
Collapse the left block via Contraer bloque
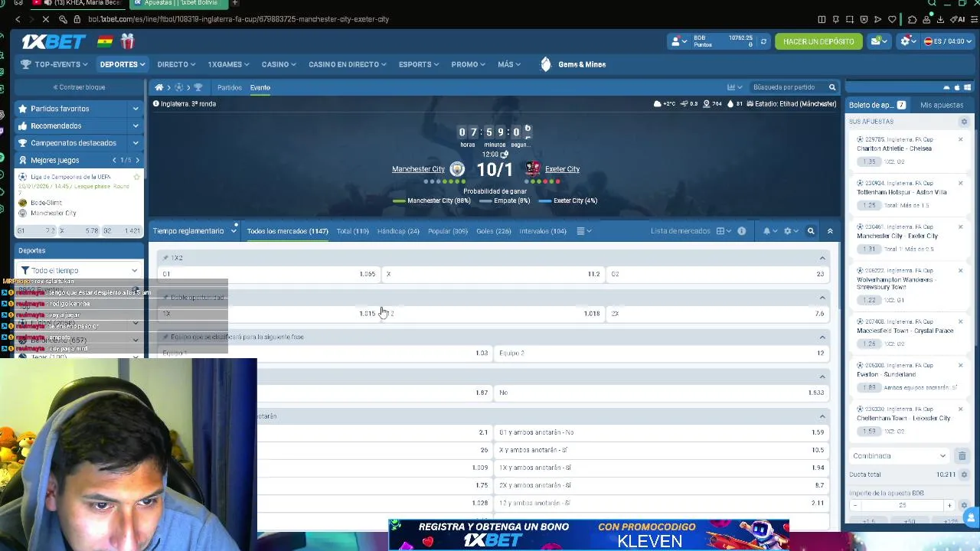click(79, 87)
